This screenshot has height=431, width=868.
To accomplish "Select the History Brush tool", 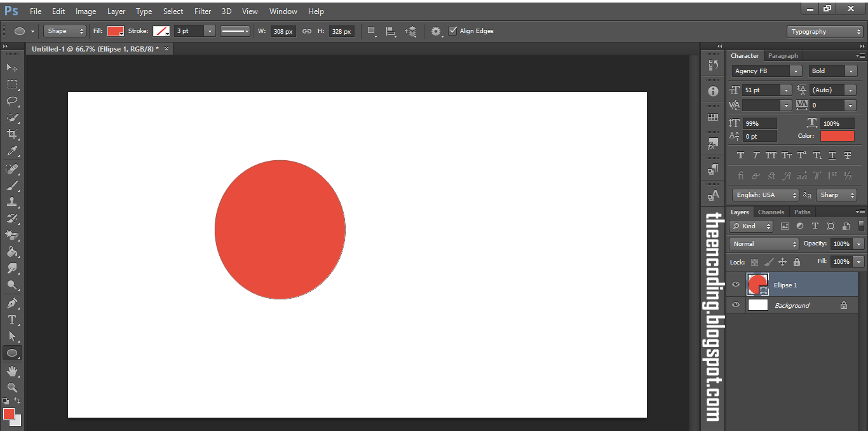I will tap(12, 219).
